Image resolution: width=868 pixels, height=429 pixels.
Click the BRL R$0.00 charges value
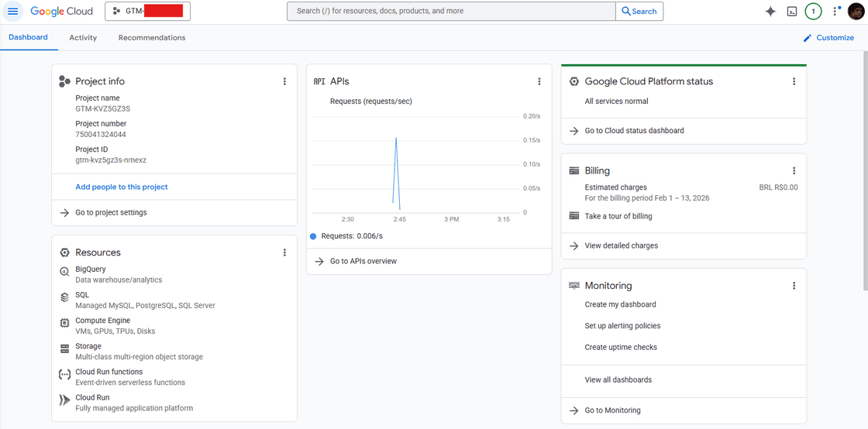(x=778, y=187)
